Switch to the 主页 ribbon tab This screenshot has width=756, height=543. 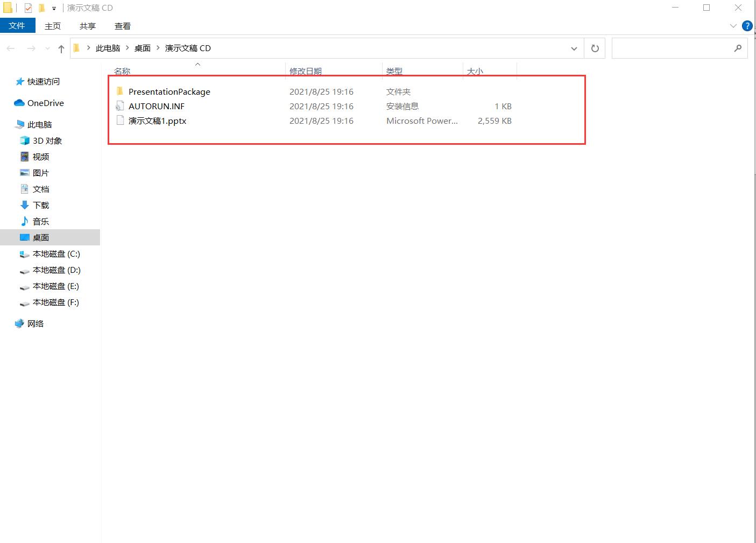[53, 26]
